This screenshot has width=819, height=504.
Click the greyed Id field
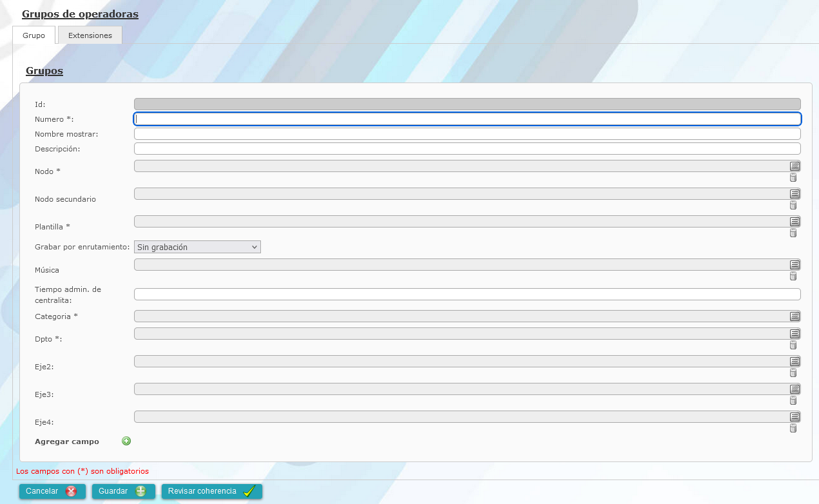467,104
